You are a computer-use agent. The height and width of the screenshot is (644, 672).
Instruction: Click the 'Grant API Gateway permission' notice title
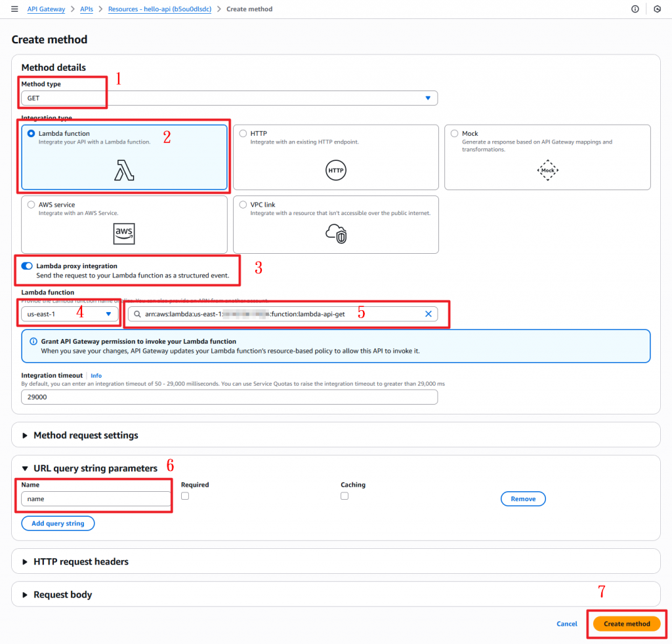(x=138, y=341)
